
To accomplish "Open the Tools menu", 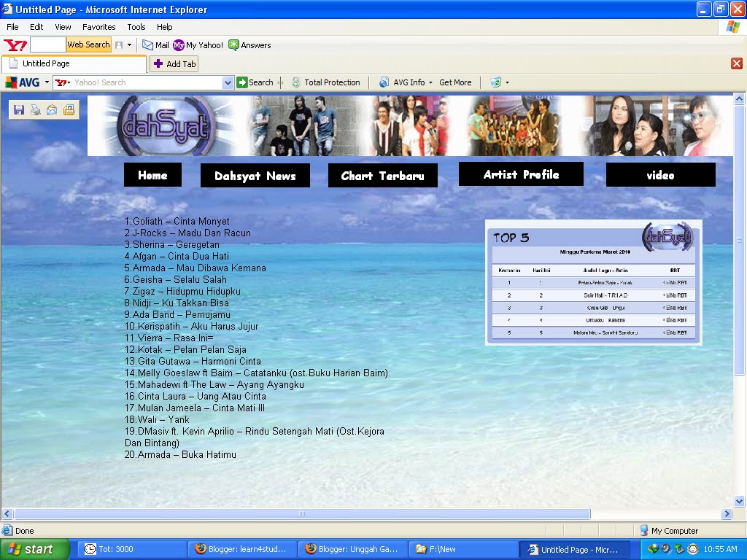I will 136,27.
